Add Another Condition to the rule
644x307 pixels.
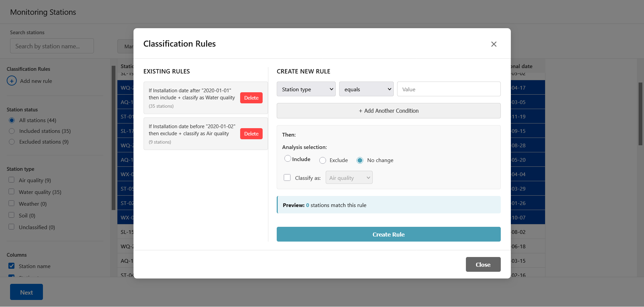click(388, 111)
